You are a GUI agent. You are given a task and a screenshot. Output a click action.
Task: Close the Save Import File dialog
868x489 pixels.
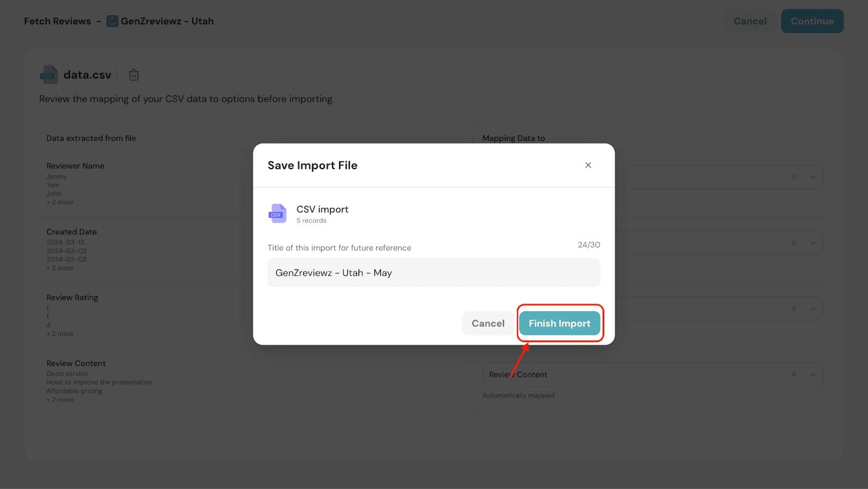[x=588, y=165]
